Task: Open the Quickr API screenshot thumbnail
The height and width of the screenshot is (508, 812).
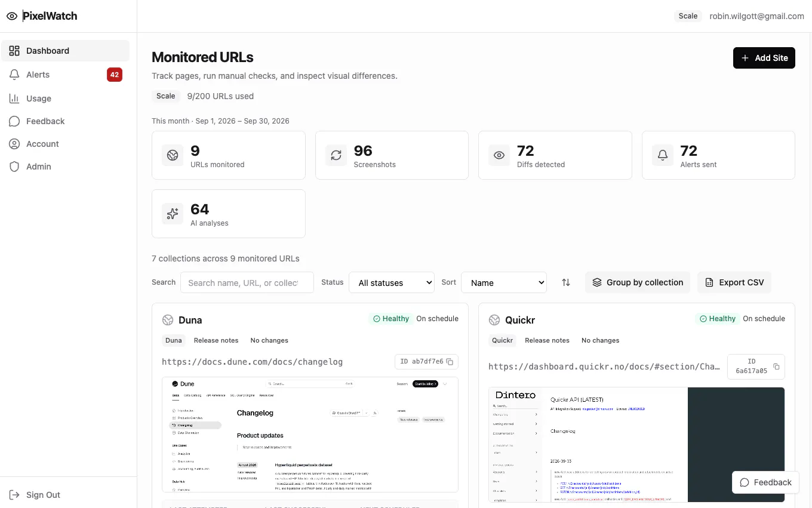Action: (636, 445)
